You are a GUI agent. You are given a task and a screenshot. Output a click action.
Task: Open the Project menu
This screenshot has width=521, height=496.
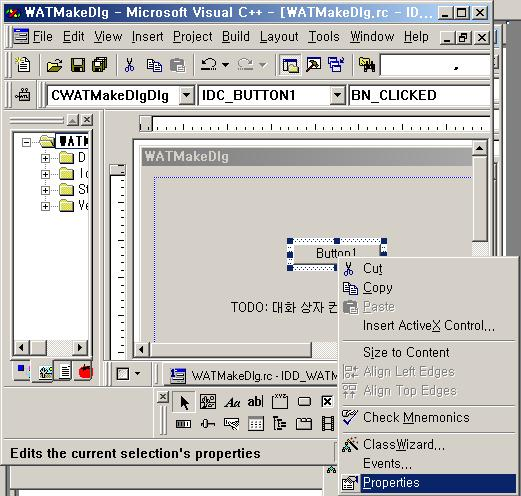pyautogui.click(x=193, y=36)
